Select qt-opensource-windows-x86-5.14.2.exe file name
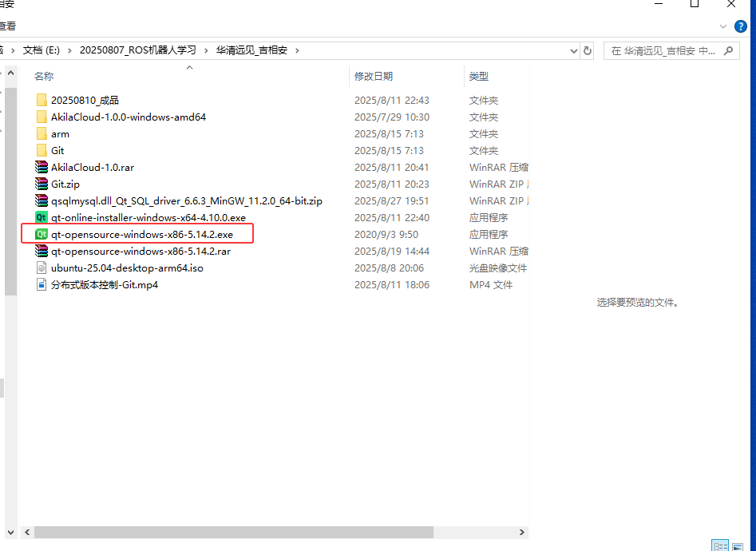This screenshot has height=551, width=756. [142, 235]
